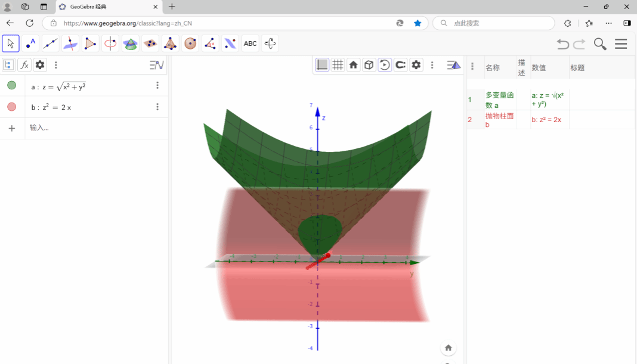Open more options for equation b
Viewport: 637px width, 364px height.
[157, 107]
